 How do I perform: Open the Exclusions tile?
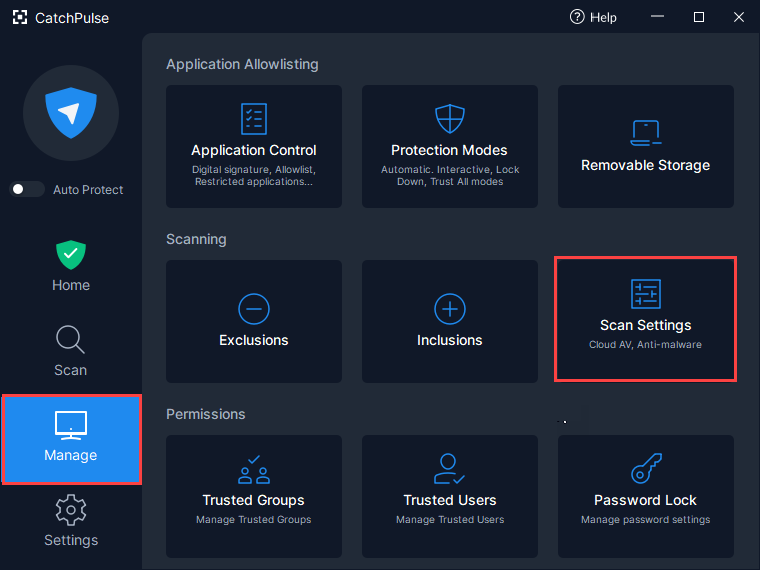coord(254,321)
